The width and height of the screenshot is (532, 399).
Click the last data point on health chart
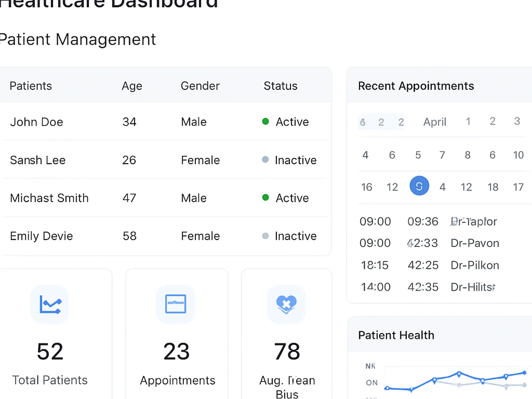click(524, 373)
